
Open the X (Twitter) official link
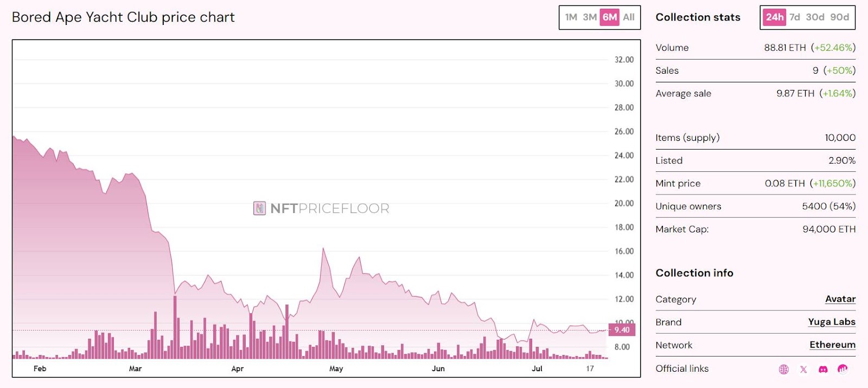click(803, 369)
